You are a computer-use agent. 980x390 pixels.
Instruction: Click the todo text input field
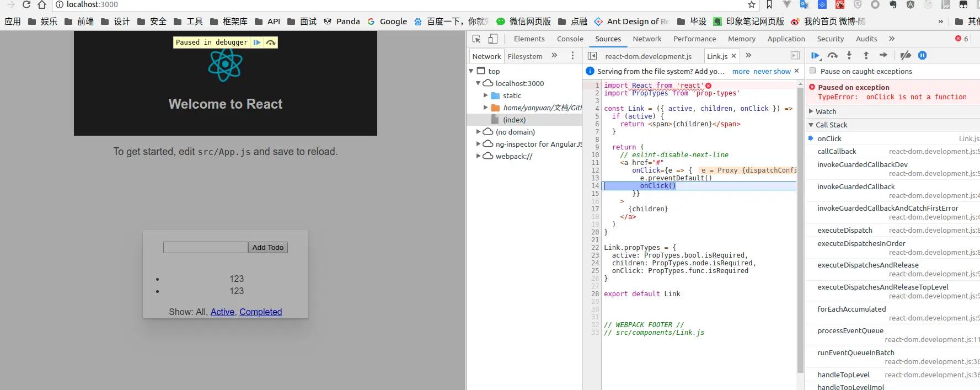(x=205, y=248)
